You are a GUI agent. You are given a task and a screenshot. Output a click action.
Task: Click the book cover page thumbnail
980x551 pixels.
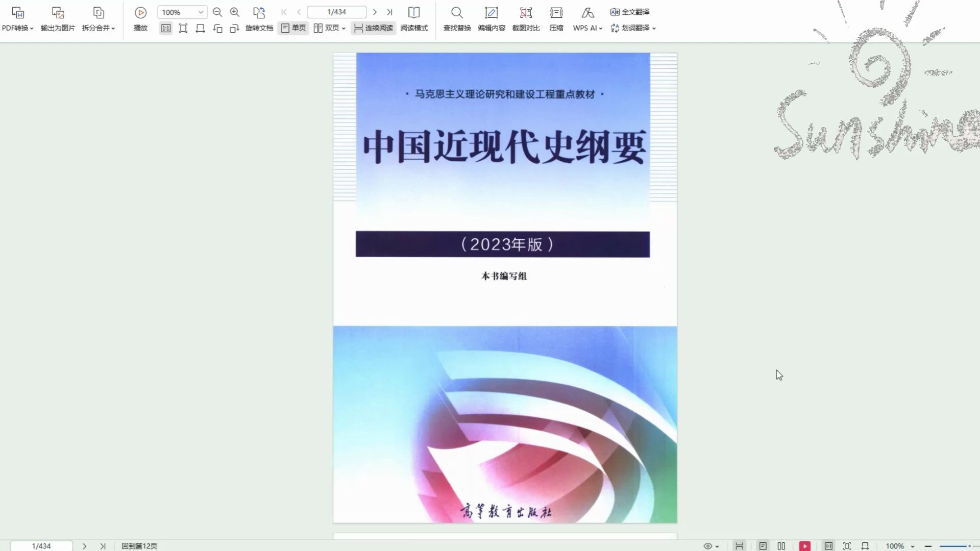[x=505, y=288]
